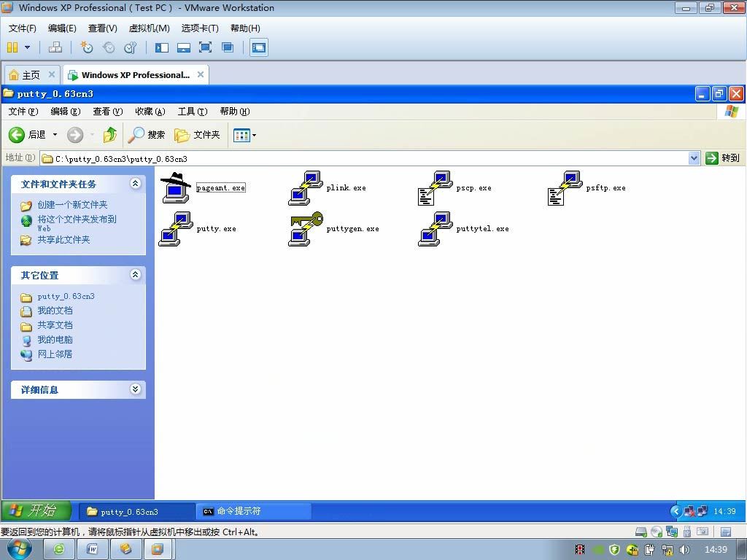The height and width of the screenshot is (560, 747).
Task: Click VMware console view icon
Action: pos(259,47)
